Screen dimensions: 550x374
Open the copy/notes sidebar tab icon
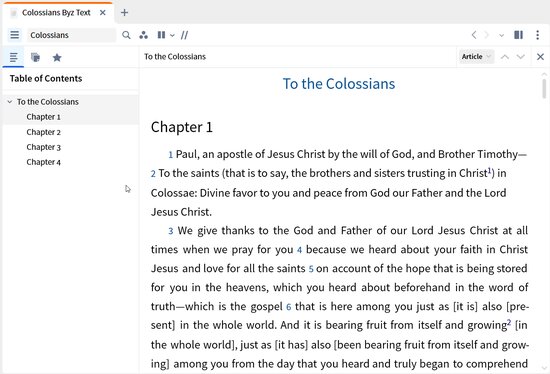click(35, 57)
